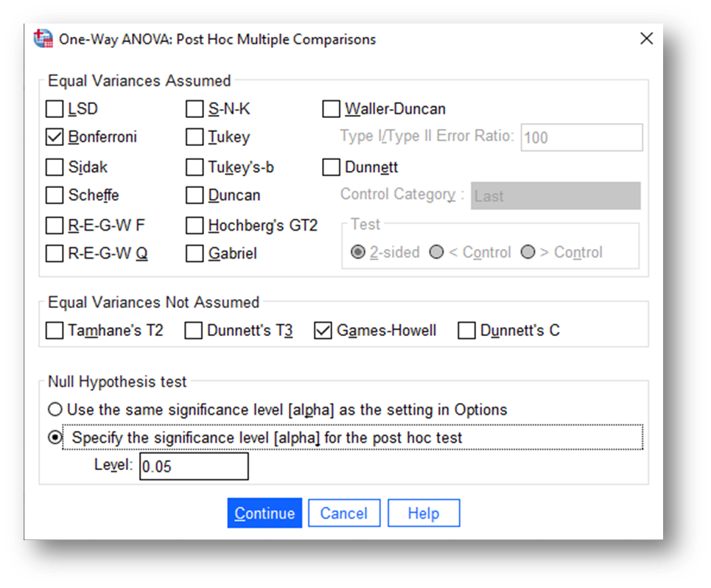This screenshot has height=588, width=711.
Task: Click the 'Null Hypothesis test' group label
Action: (117, 382)
